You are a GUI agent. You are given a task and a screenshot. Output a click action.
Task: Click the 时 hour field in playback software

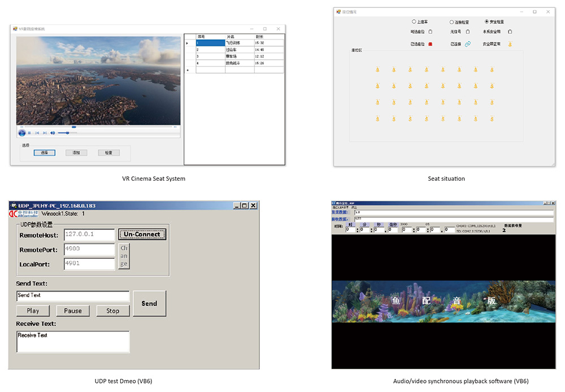click(351, 229)
